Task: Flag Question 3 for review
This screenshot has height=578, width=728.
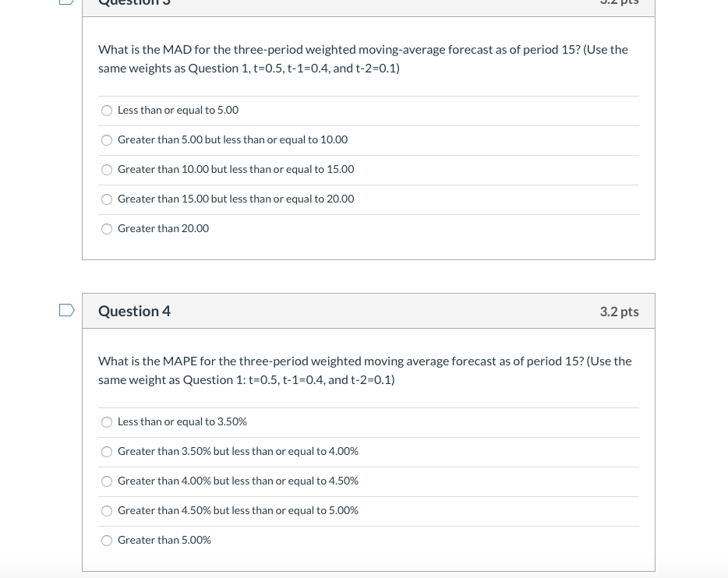Action: click(66, 2)
